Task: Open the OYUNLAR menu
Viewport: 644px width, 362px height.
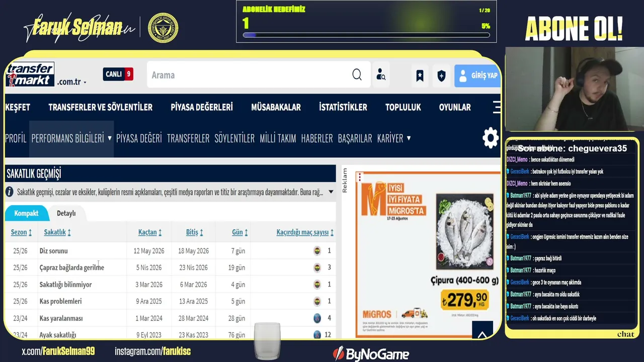Action: coord(455,107)
